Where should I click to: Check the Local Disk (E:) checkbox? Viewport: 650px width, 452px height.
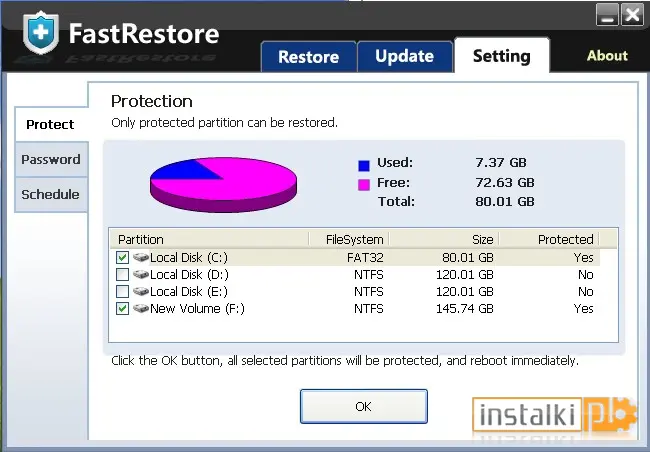122,292
